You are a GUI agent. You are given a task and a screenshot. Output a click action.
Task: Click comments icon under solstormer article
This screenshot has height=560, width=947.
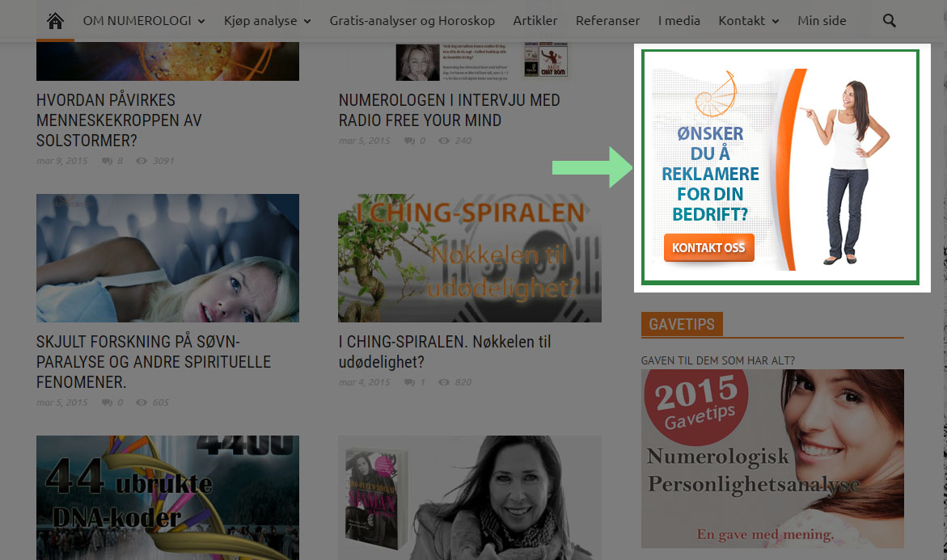(108, 161)
